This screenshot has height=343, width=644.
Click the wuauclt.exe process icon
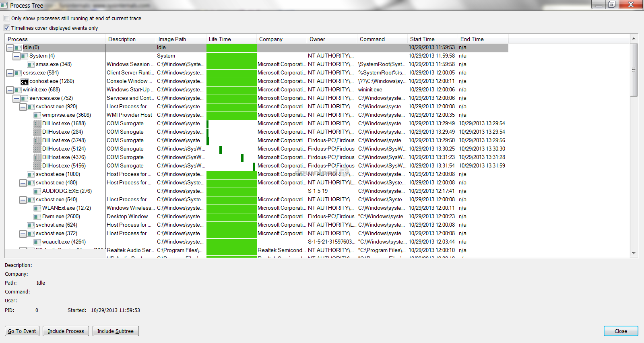coord(37,242)
